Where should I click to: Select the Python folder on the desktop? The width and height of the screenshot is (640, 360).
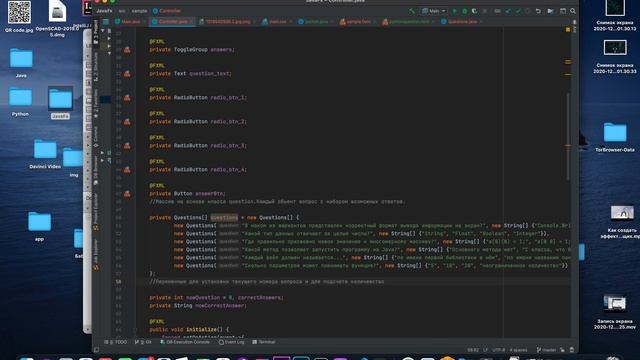click(x=20, y=102)
